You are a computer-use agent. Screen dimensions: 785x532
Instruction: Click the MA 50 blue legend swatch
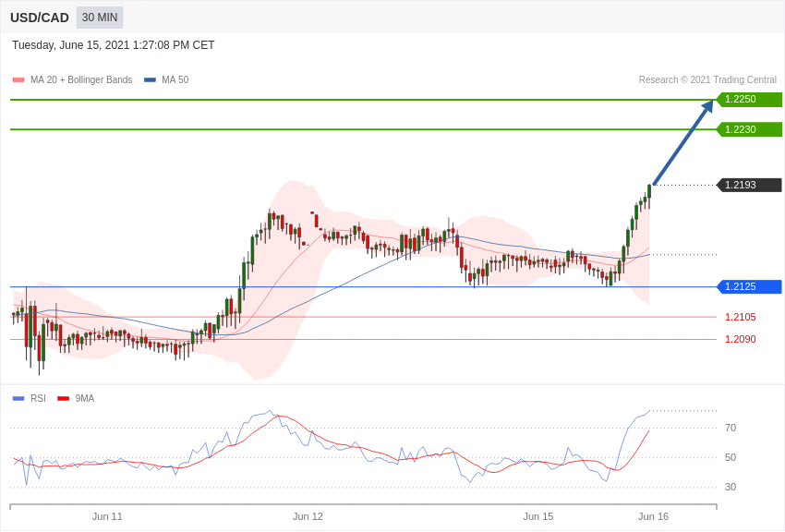tap(150, 80)
